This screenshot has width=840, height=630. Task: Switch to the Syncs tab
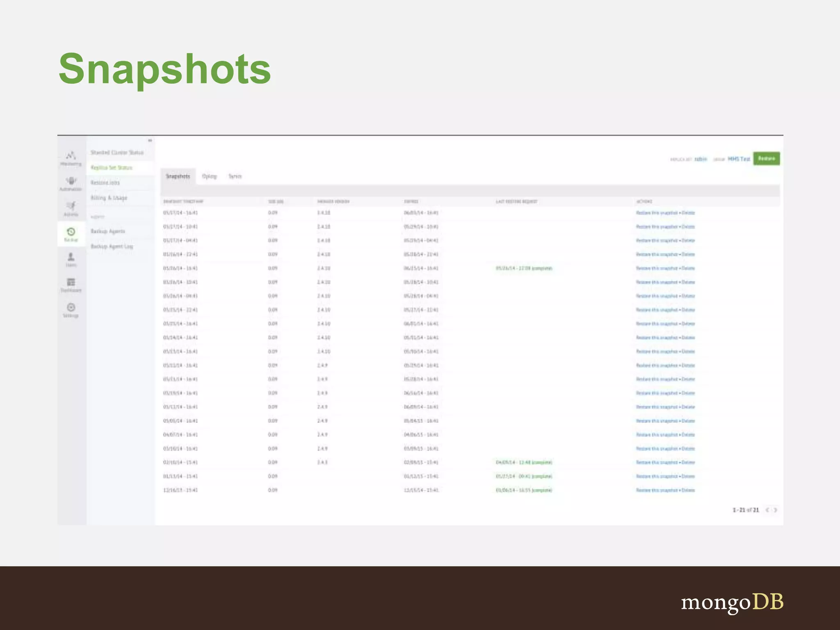point(235,176)
